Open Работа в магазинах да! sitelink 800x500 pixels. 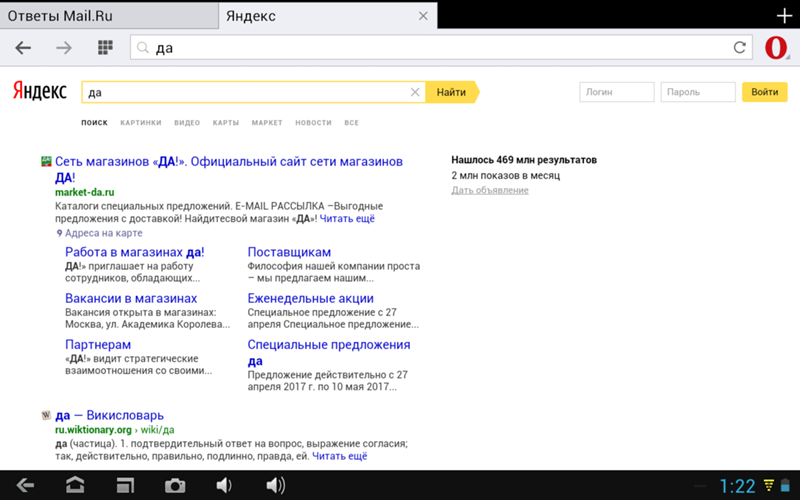point(135,252)
